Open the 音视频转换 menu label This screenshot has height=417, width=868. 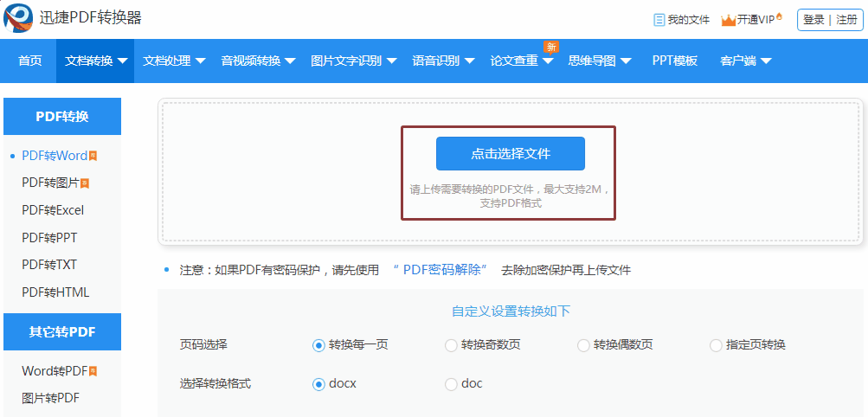[251, 61]
